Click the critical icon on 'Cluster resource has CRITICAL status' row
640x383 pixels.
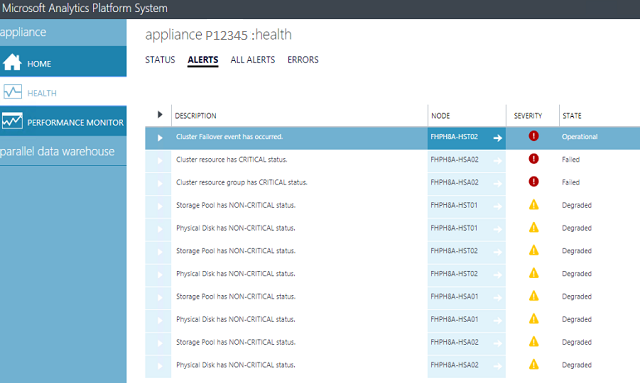533,159
